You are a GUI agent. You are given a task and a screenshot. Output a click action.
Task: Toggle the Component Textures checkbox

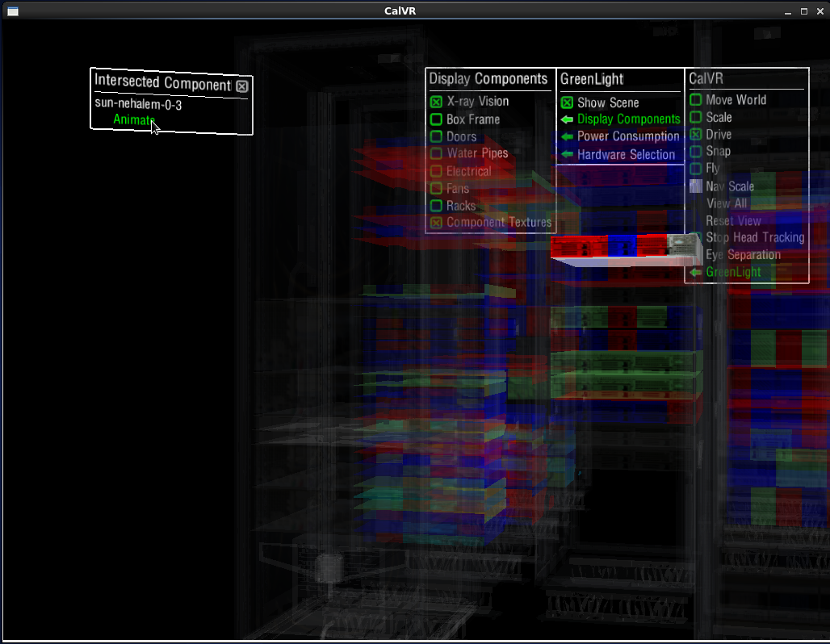pos(436,223)
